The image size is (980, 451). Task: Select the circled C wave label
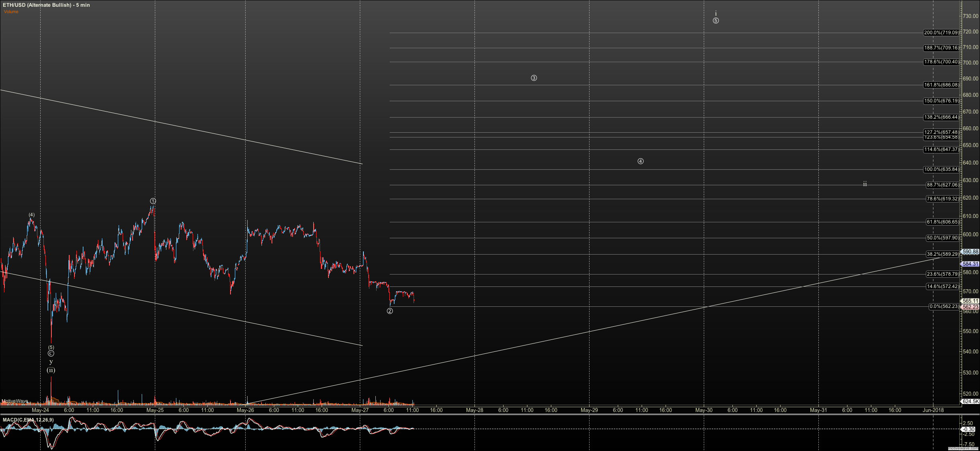pyautogui.click(x=51, y=353)
